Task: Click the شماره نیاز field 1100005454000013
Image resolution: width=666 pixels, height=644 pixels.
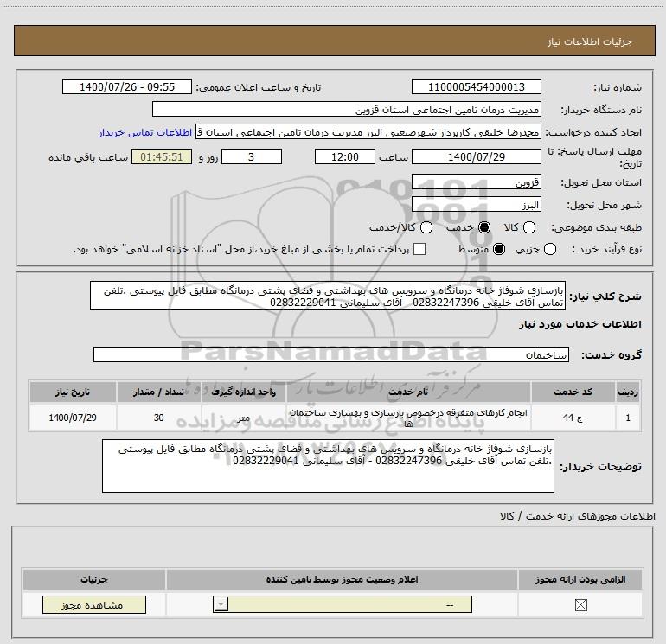Action: click(x=476, y=86)
